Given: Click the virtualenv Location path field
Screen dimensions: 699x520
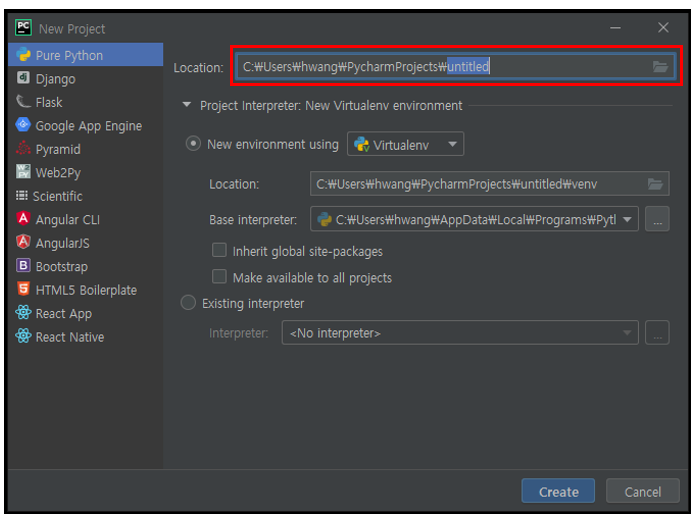Looking at the screenshot, I should pos(489,184).
